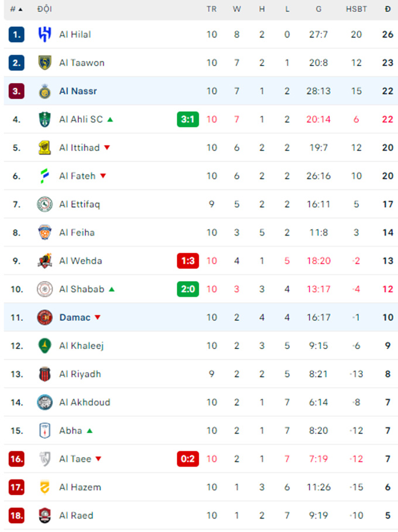
Task: Click the Al Riyadh team logo
Action: tap(44, 374)
